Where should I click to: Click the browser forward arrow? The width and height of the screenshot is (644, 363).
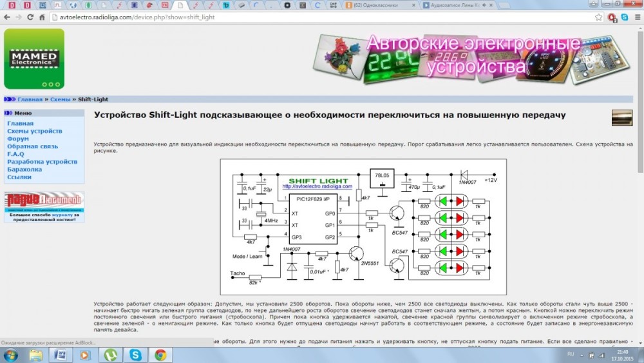[19, 17]
